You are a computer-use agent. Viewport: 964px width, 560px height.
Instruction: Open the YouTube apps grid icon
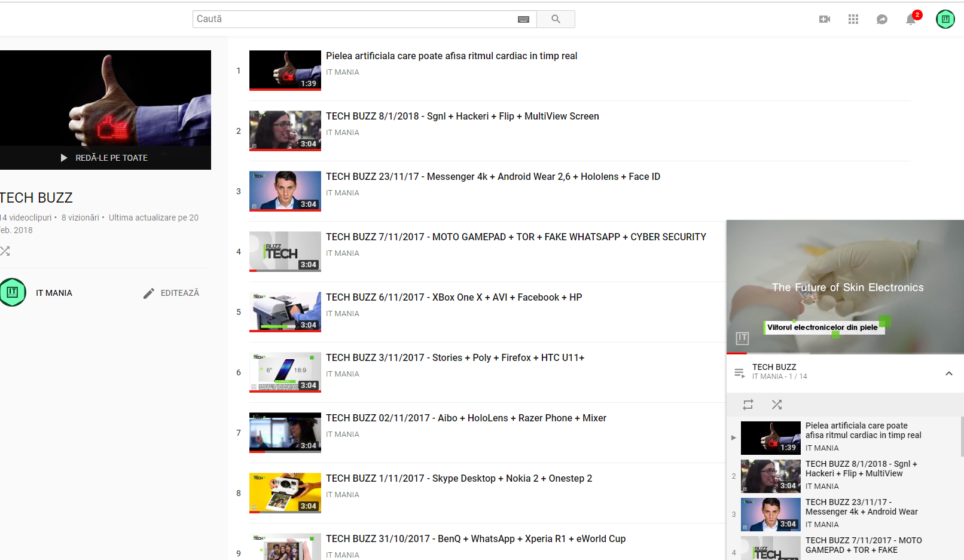click(853, 19)
